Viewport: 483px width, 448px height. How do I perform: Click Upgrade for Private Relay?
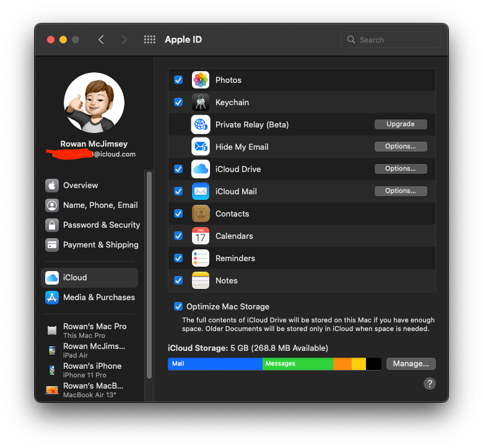401,124
